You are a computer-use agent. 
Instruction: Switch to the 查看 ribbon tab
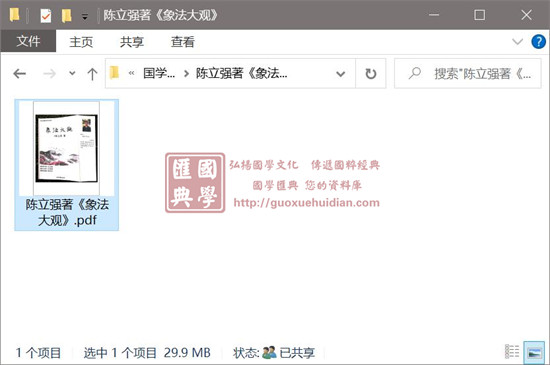coord(182,42)
